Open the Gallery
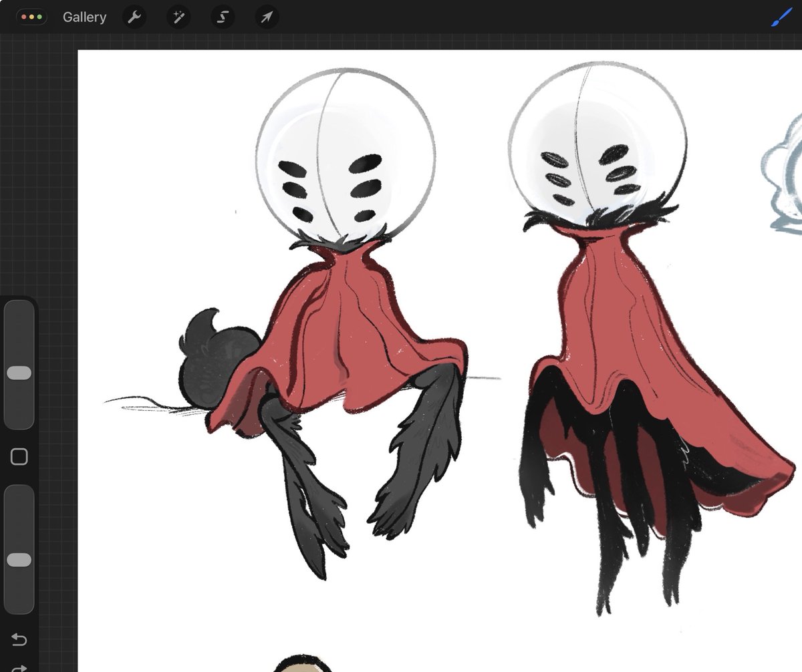The width and height of the screenshot is (802, 672). pos(84,17)
